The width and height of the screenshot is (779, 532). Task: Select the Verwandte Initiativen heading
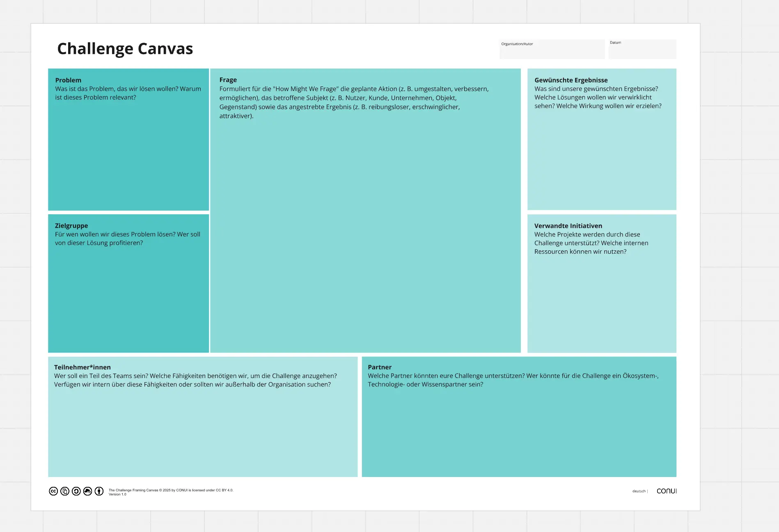click(x=568, y=226)
